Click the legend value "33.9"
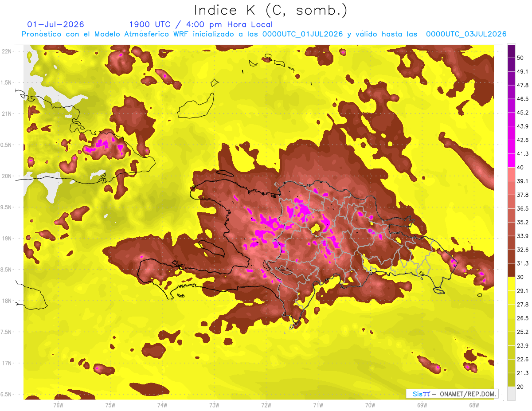532x411 pixels. point(523,236)
